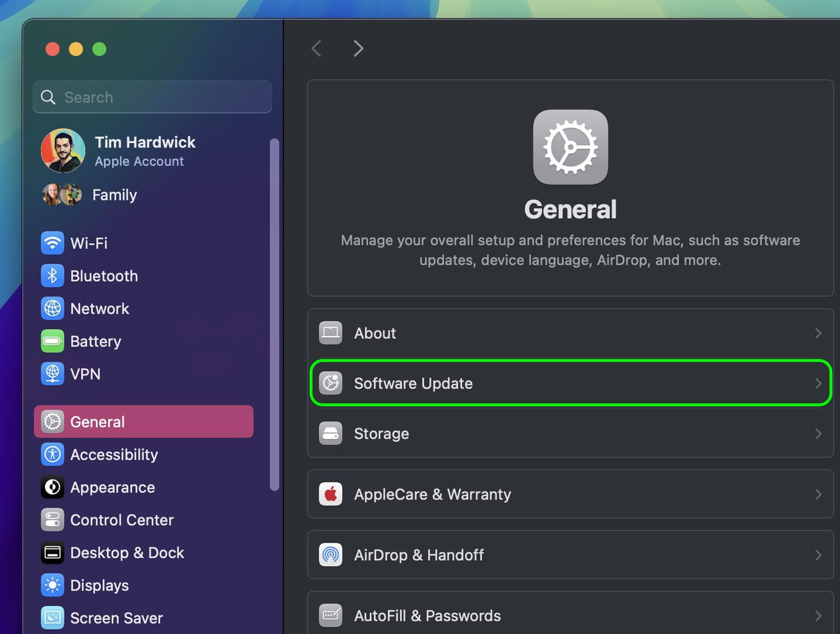Open VPN settings from the sidebar icon
840x634 pixels.
coord(52,374)
